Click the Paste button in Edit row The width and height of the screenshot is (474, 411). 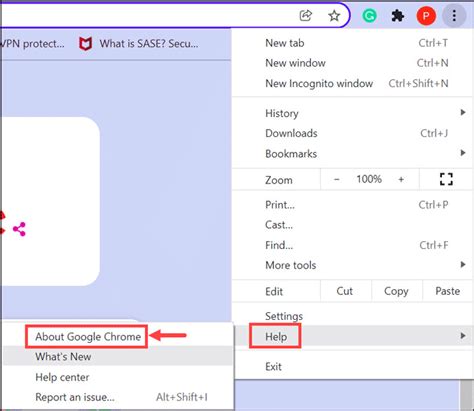(447, 291)
